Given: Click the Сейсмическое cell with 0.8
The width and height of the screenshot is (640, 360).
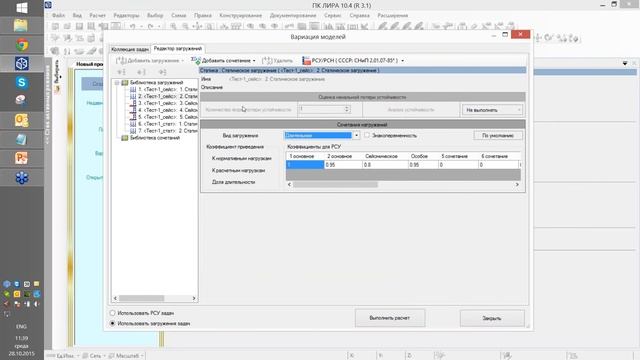Looking at the screenshot, I should coord(385,165).
